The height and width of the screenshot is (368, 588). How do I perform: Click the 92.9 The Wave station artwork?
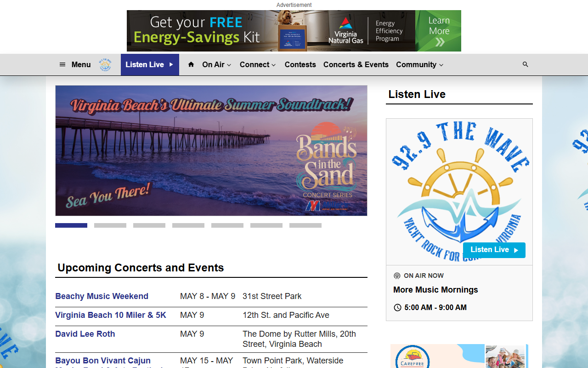coord(459,192)
